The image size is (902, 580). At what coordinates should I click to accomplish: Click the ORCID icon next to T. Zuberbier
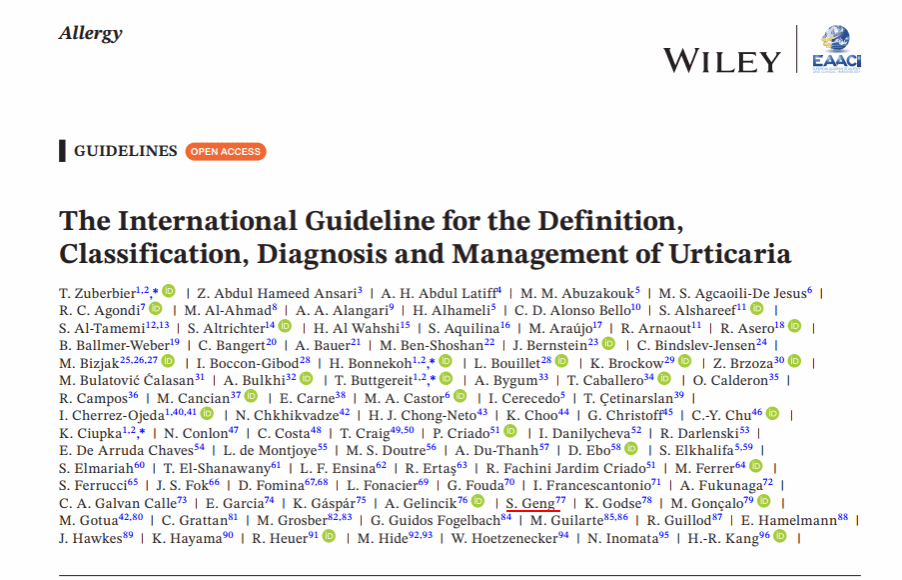coord(169,291)
